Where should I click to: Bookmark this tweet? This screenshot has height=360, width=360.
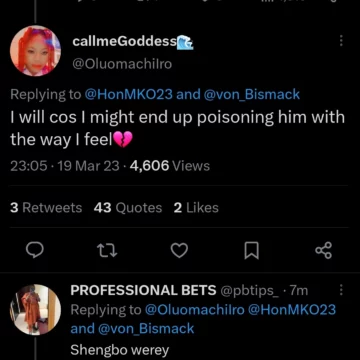252,251
